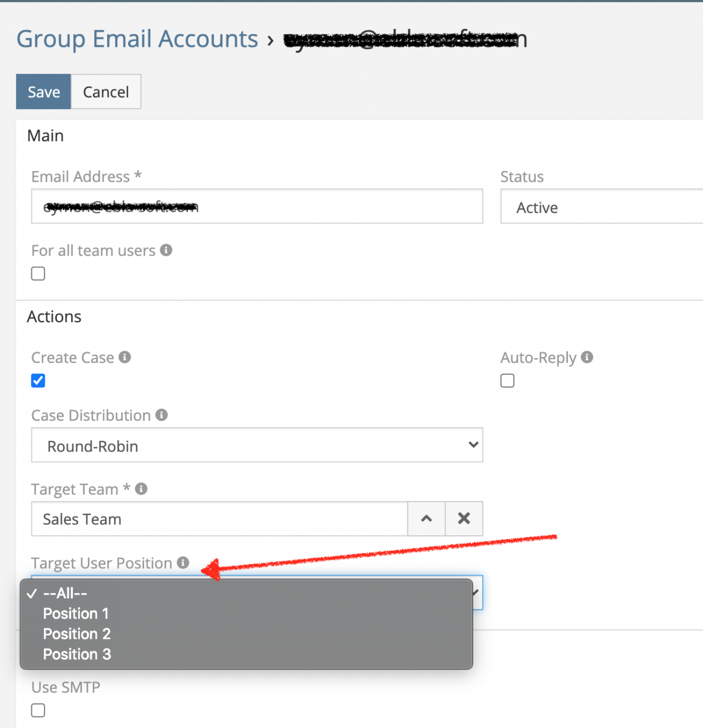Click the Create Case info icon

point(125,357)
